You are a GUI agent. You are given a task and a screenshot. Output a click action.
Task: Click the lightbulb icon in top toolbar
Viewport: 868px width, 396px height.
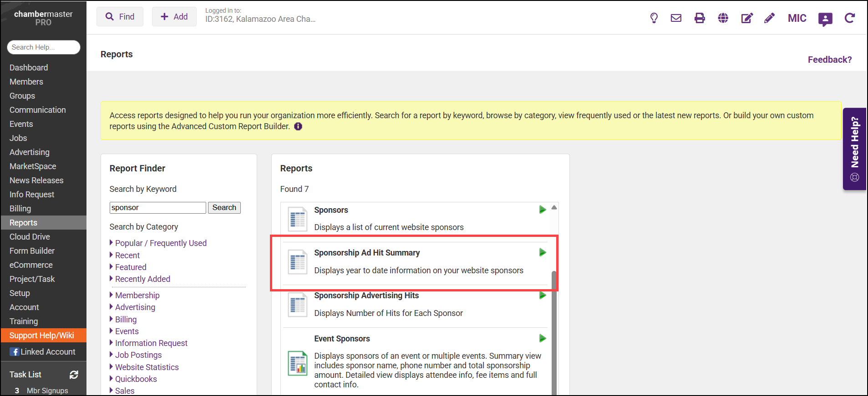coord(654,18)
